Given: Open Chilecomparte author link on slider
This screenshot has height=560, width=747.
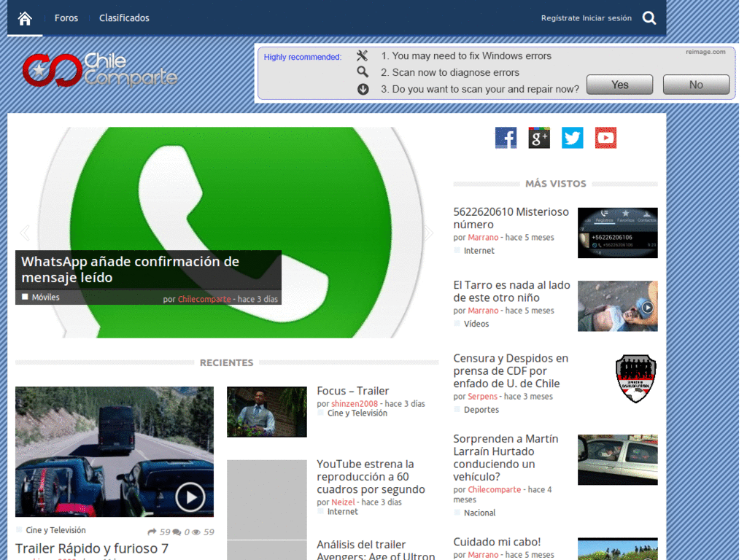Looking at the screenshot, I should click(x=204, y=299).
